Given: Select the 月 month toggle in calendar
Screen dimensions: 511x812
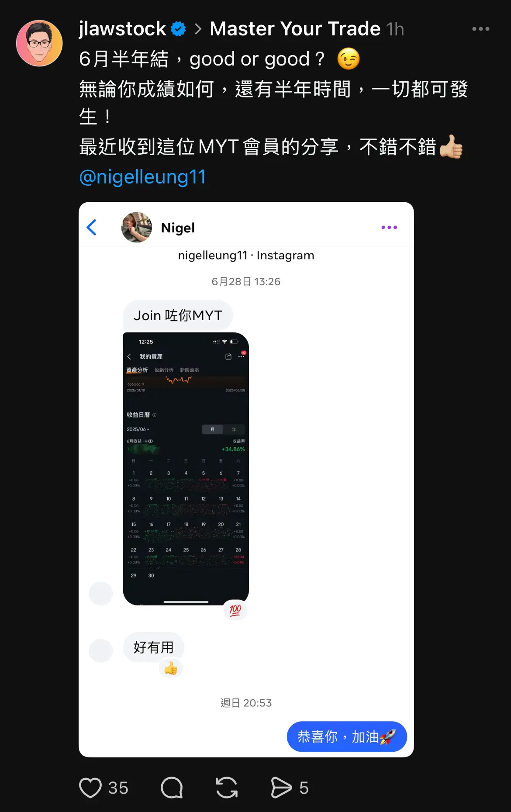Looking at the screenshot, I should click(x=213, y=429).
